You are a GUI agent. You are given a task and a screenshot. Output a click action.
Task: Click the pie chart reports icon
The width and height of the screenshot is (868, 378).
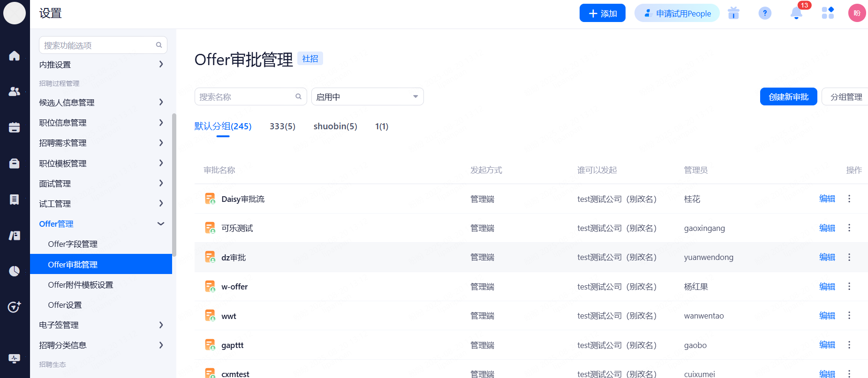coord(15,271)
